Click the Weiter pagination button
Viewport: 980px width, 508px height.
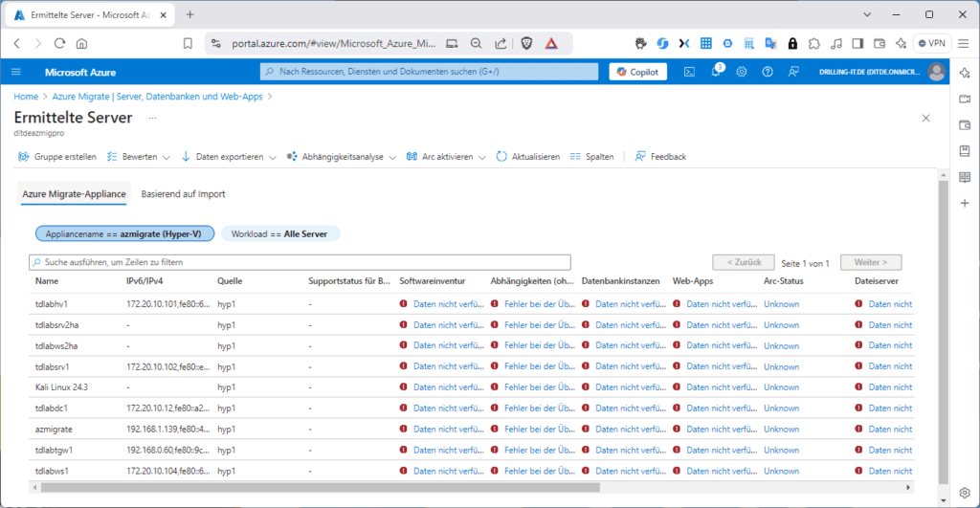point(871,262)
